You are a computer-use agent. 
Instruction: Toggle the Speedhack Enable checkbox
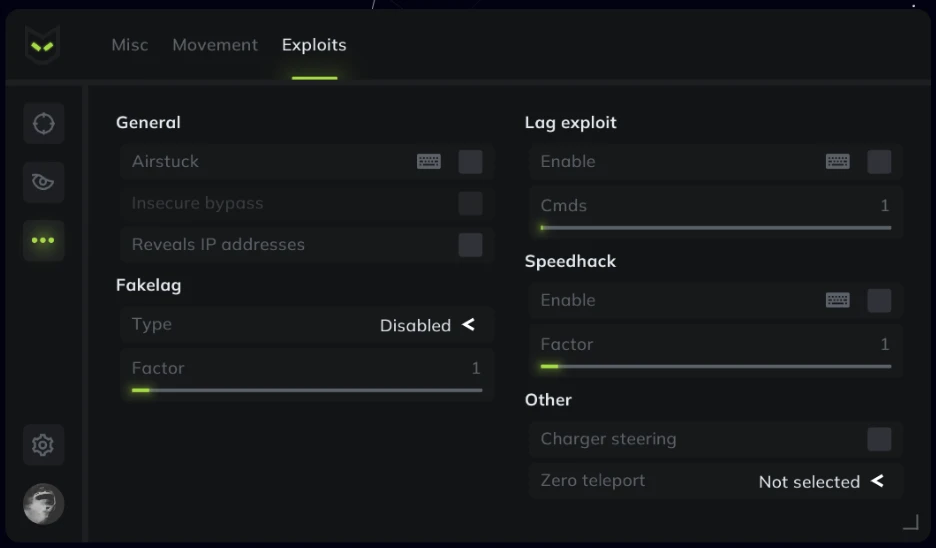pyautogui.click(x=879, y=300)
